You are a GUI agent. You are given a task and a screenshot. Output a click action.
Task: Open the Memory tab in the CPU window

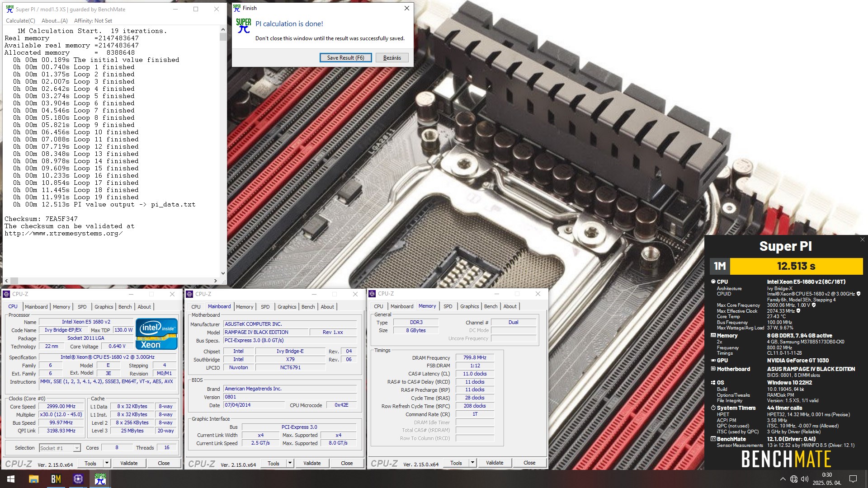61,307
